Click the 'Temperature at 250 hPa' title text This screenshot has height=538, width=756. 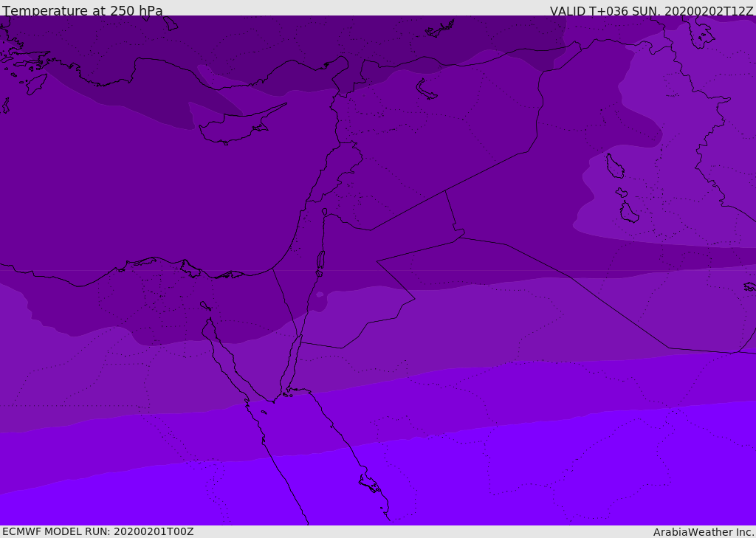pyautogui.click(x=83, y=10)
